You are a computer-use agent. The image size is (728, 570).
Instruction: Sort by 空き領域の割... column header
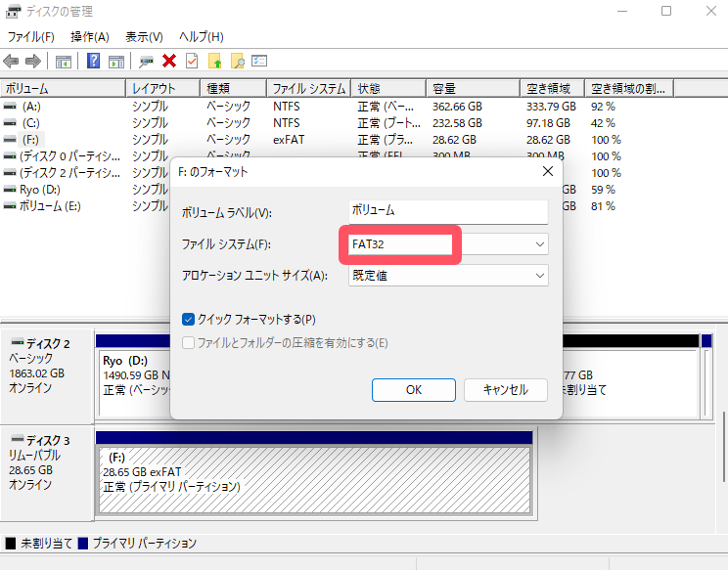[629, 88]
